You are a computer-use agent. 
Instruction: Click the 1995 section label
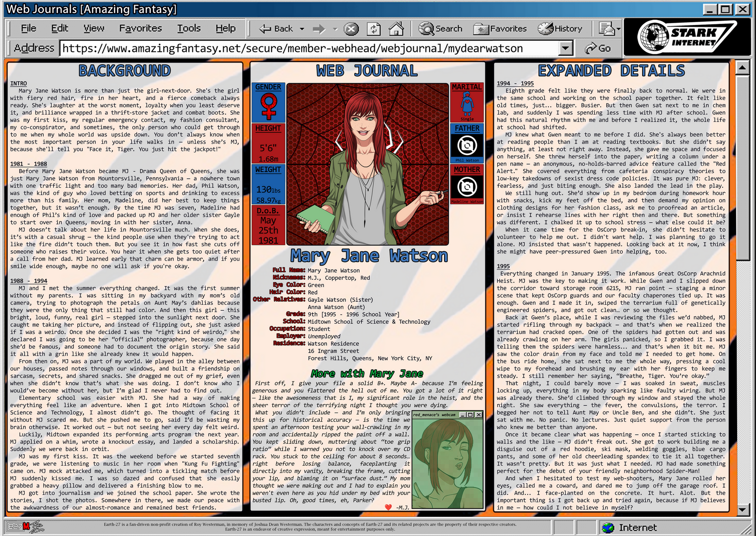[x=503, y=266]
